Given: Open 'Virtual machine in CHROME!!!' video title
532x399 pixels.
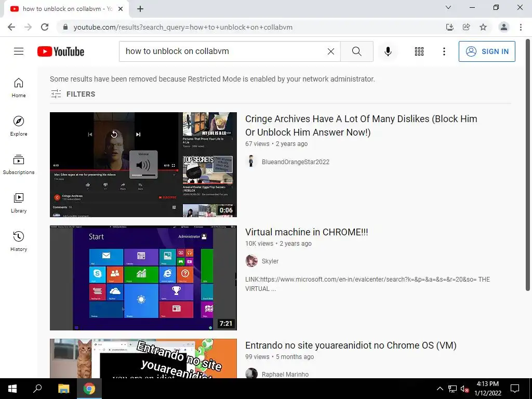Looking at the screenshot, I should click(307, 232).
